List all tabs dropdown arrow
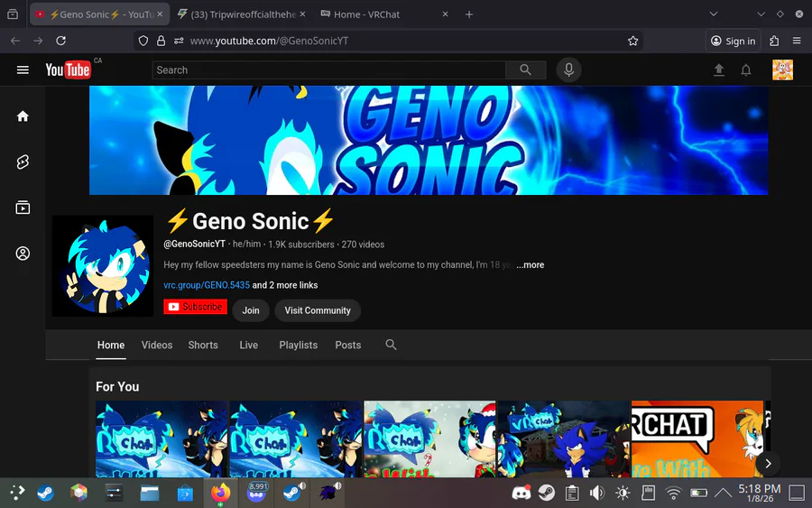 [714, 14]
